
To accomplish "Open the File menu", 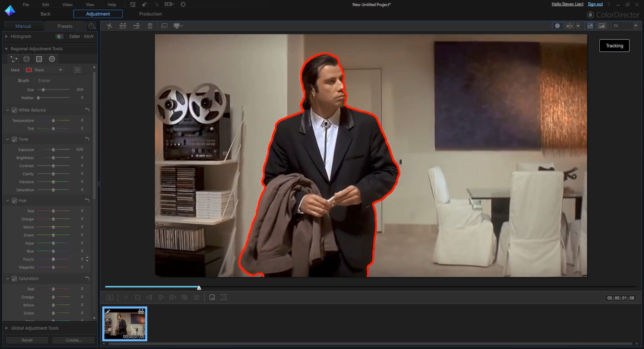I will tap(26, 4).
